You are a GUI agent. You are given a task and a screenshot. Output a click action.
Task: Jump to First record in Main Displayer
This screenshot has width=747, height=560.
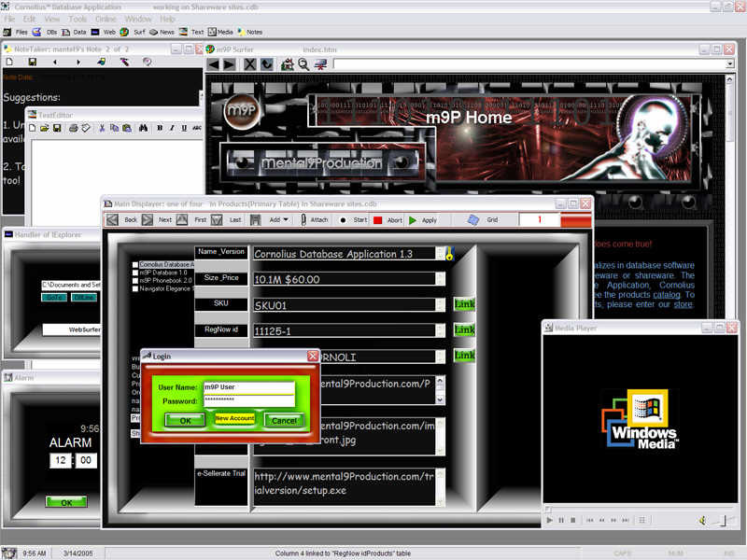tap(192, 220)
